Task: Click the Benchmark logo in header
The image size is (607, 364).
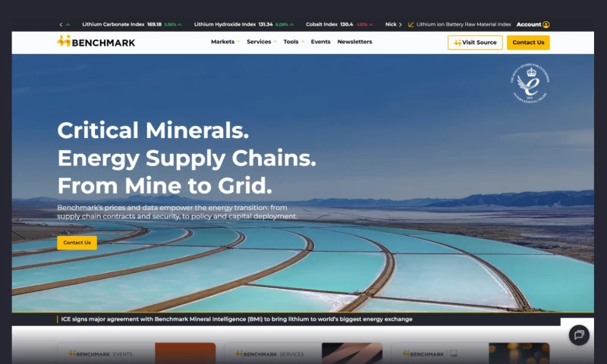Action: coord(96,42)
